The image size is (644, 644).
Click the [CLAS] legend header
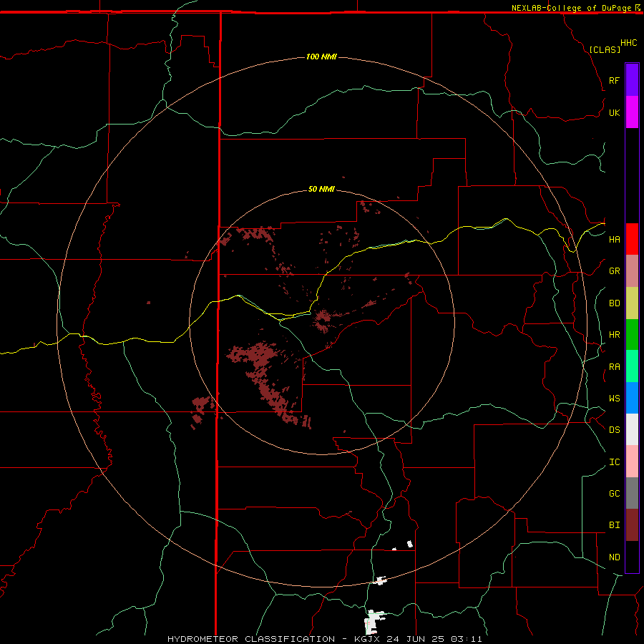coord(605,49)
